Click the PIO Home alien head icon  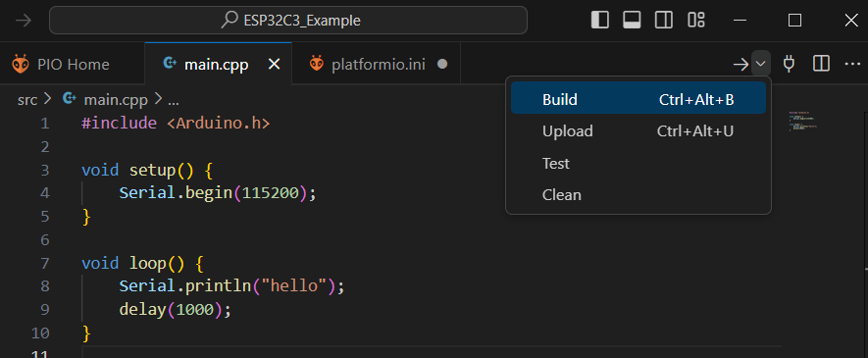(x=21, y=64)
